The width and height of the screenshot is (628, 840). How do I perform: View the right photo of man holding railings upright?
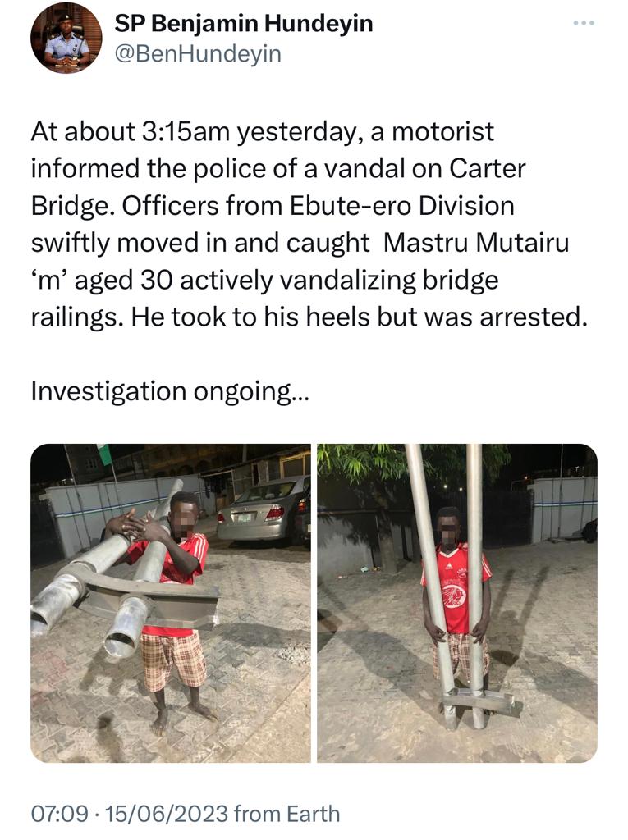[x=457, y=603]
